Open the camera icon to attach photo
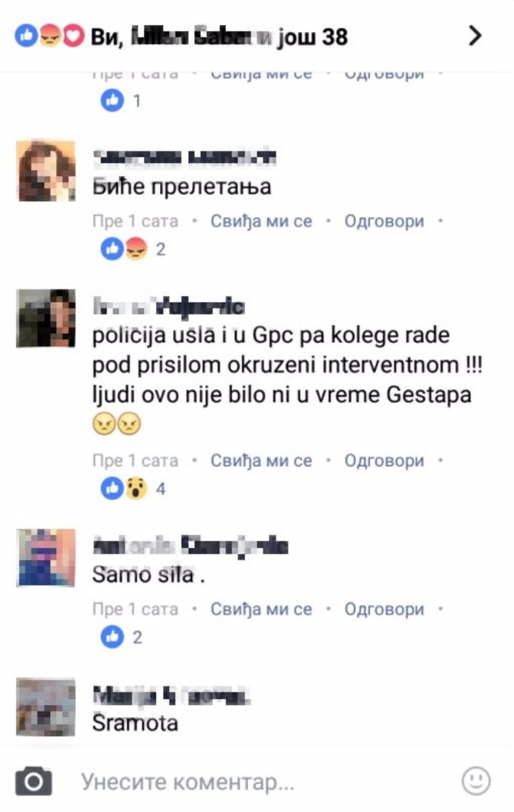 coord(33,781)
